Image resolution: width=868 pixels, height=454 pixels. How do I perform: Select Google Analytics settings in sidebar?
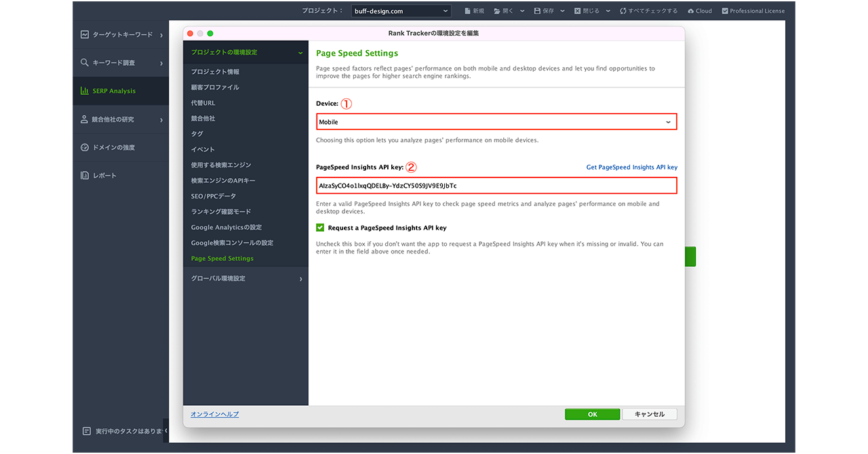[x=226, y=227]
